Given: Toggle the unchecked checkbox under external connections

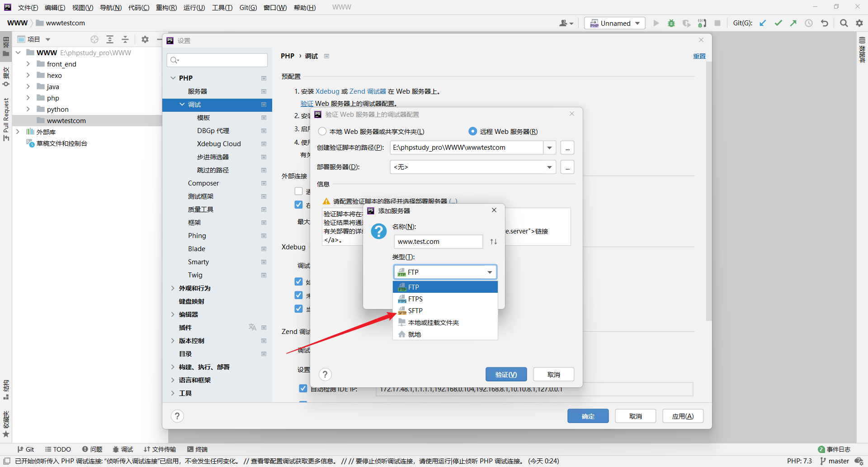Looking at the screenshot, I should tap(298, 191).
